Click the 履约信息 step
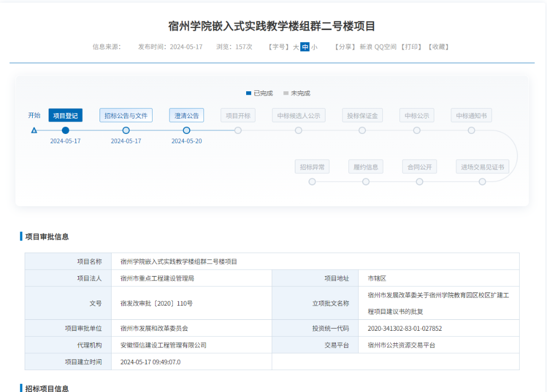This screenshot has height=392, width=547. coord(366,167)
